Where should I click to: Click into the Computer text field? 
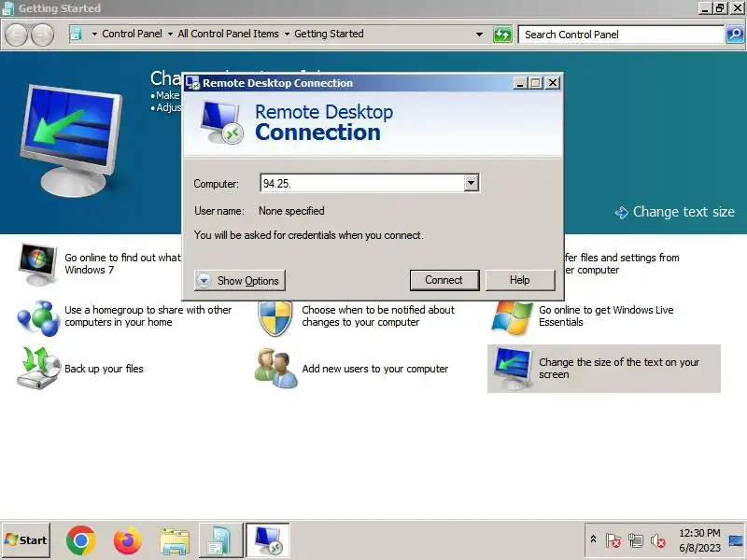(362, 183)
